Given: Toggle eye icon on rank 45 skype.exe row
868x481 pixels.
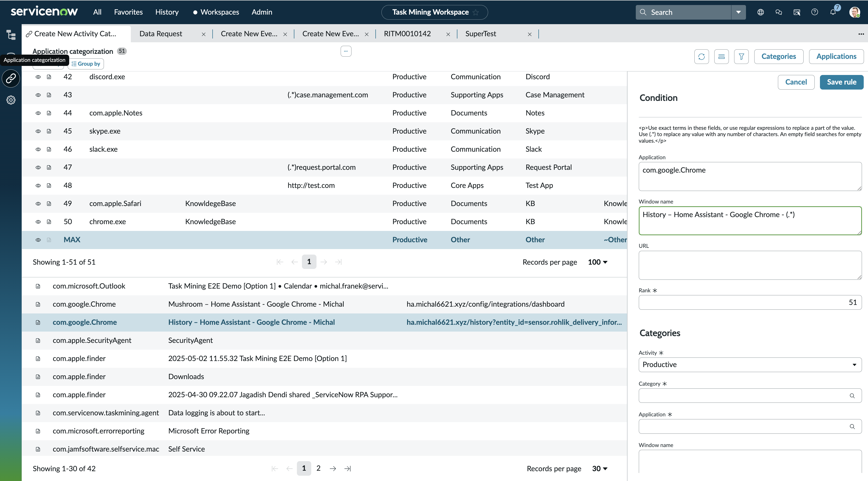Looking at the screenshot, I should [38, 131].
